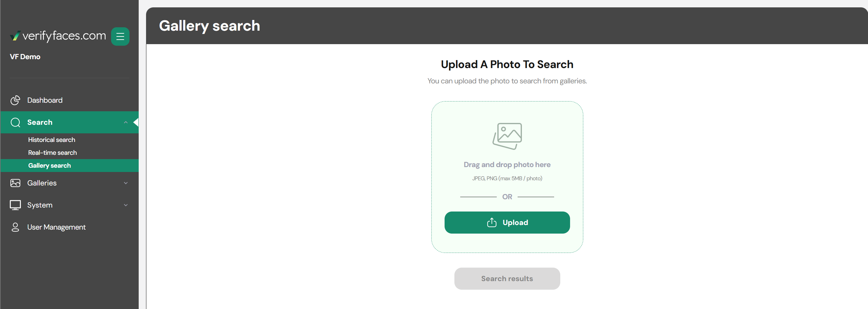Click the photo placeholder icon in dropzone
The width and height of the screenshot is (868, 309).
pyautogui.click(x=507, y=136)
